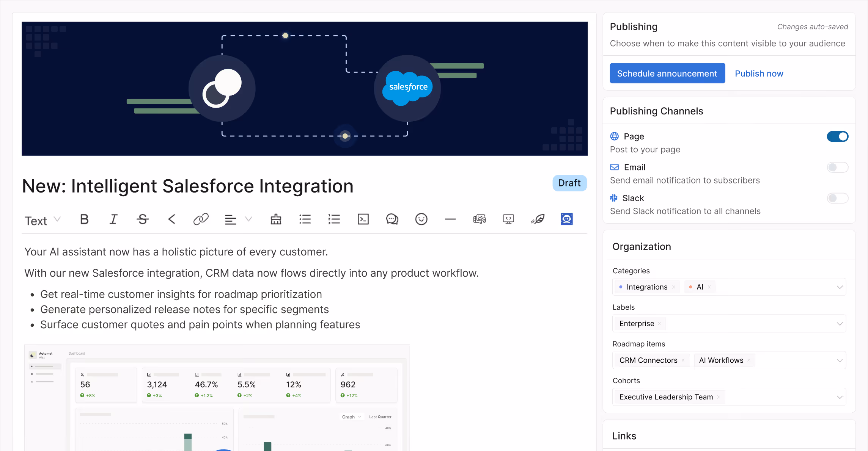868x451 pixels.
Task: Insert a code block with terminal icon
Action: tap(363, 219)
